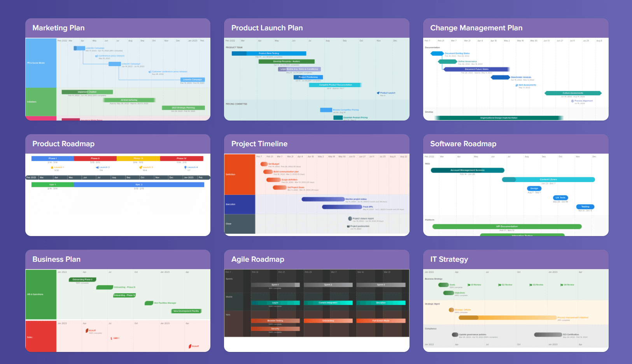This screenshot has height=364, width=632.
Task: Click the Launch 4 milestone icon
Action: 186,167
